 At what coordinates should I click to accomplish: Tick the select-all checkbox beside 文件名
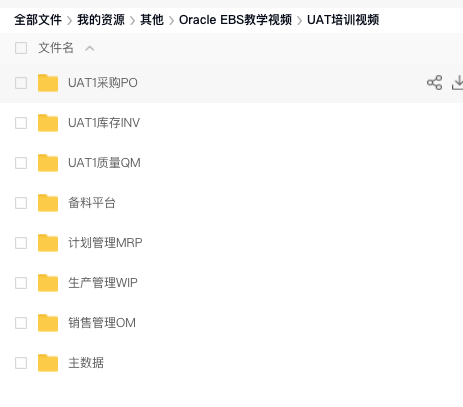point(21,48)
